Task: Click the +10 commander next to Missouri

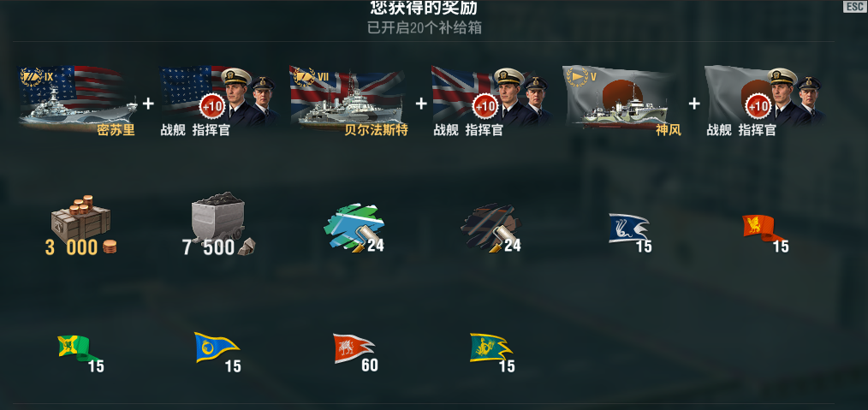Action: (x=217, y=99)
